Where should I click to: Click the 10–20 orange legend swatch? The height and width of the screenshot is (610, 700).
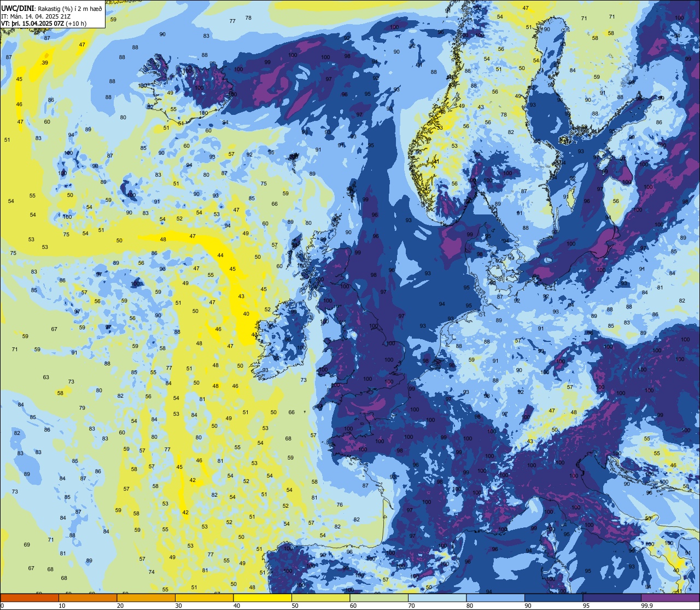tap(88, 598)
